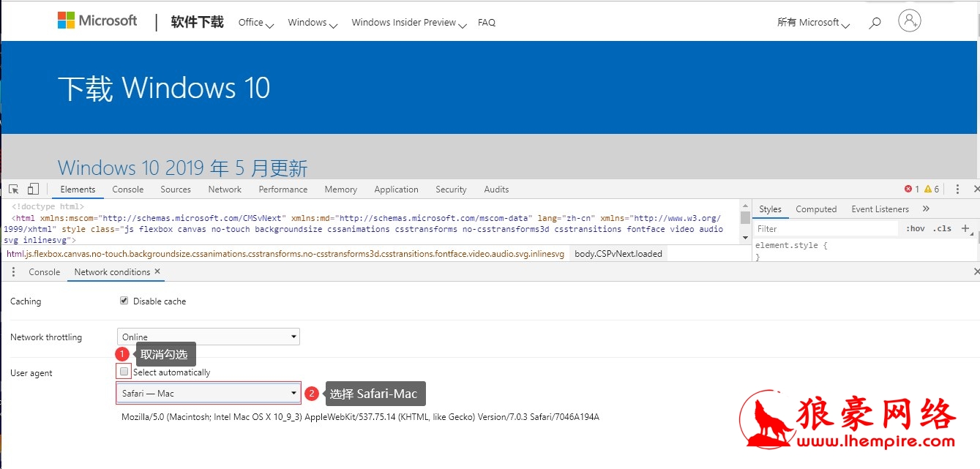Select the html breadcrumb element

pyautogui.click(x=285, y=254)
